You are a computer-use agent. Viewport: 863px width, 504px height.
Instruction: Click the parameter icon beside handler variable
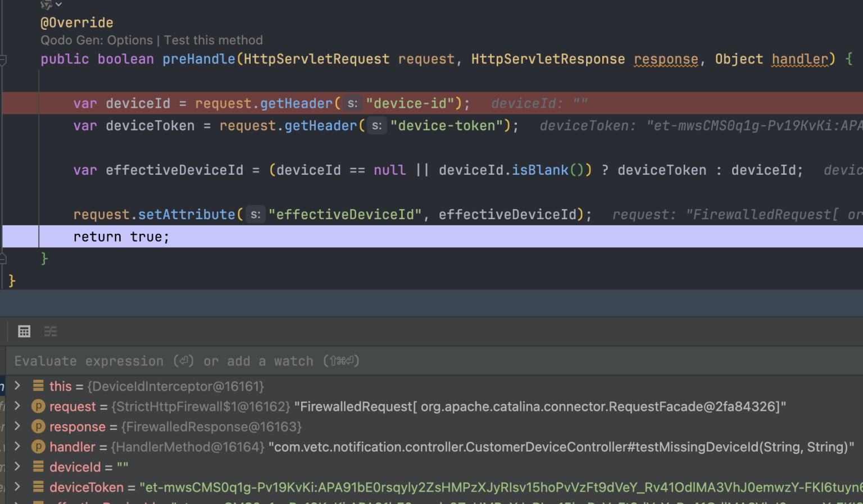pyautogui.click(x=38, y=447)
